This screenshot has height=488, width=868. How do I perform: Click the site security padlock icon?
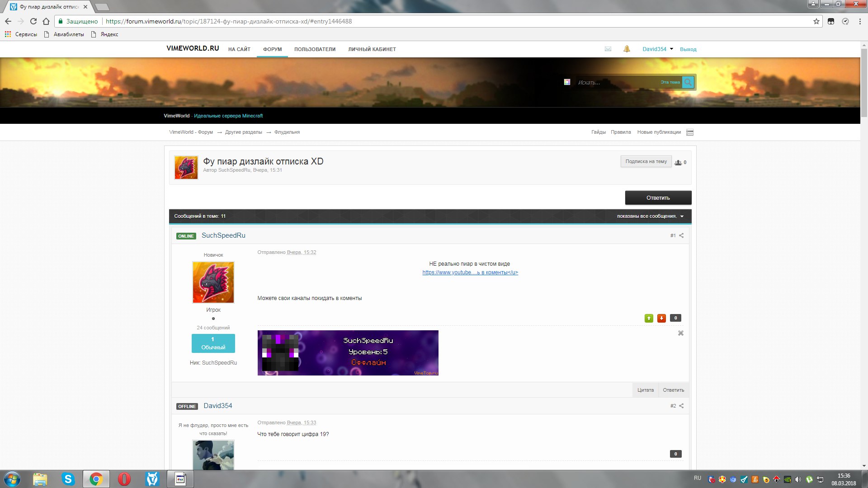61,21
